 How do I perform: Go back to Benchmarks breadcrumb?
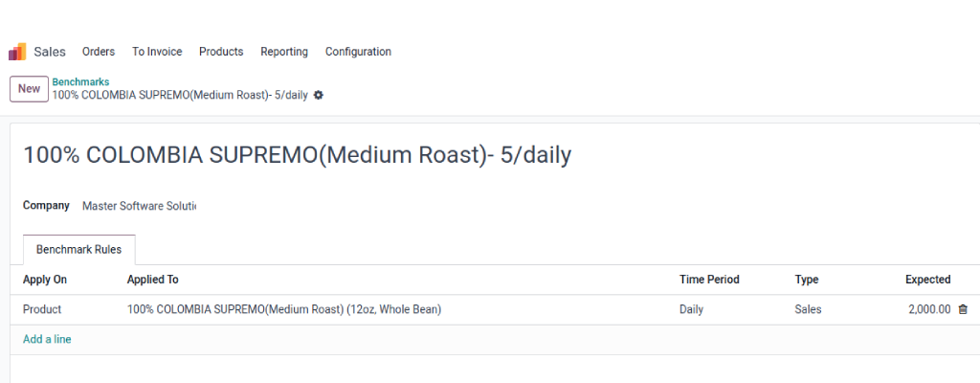pyautogui.click(x=80, y=82)
